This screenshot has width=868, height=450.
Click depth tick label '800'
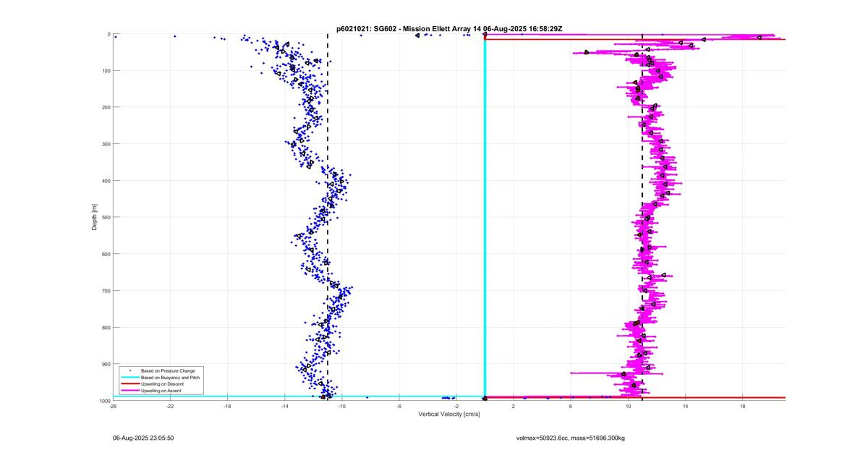click(x=106, y=327)
